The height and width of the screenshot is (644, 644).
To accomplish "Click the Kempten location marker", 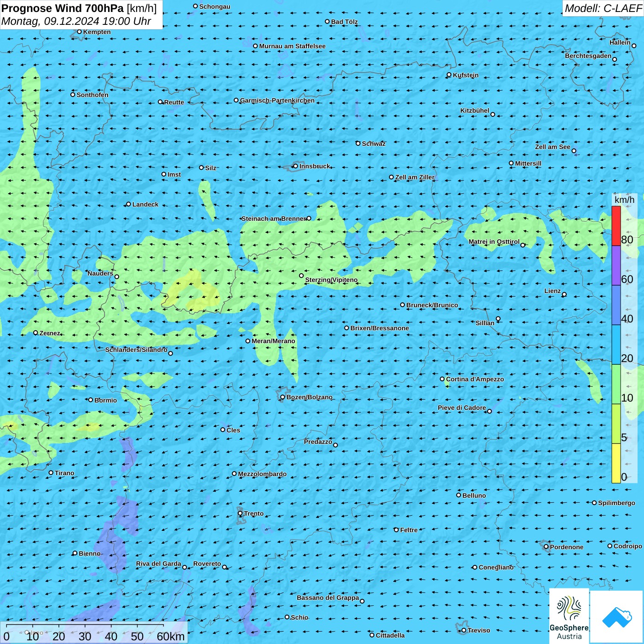I will 79,32.
